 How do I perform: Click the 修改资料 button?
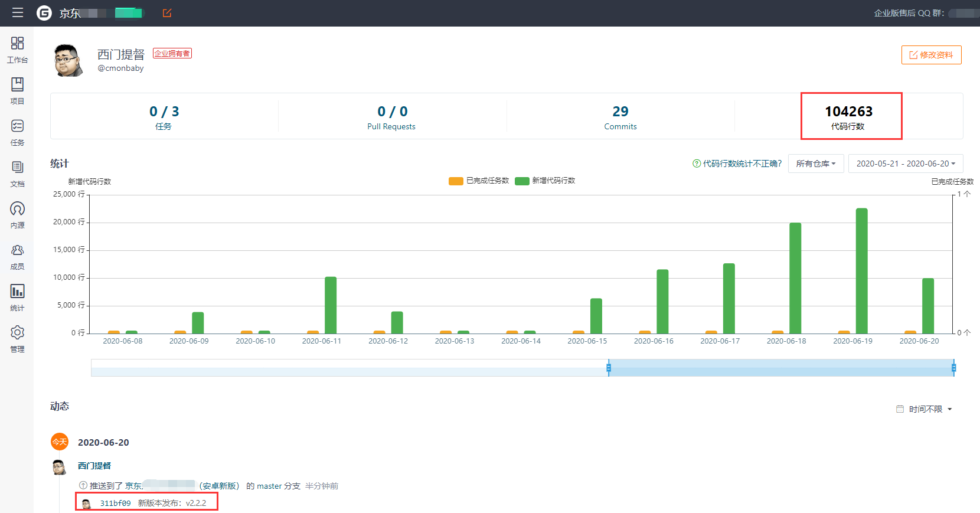pyautogui.click(x=931, y=55)
